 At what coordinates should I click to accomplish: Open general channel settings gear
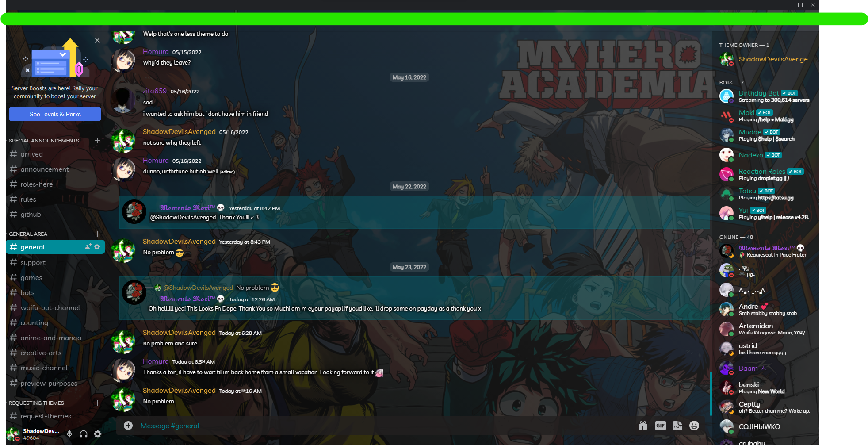point(97,247)
